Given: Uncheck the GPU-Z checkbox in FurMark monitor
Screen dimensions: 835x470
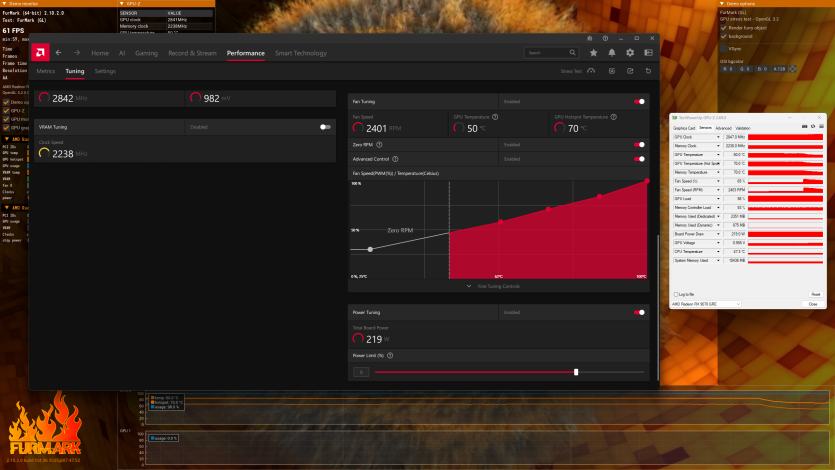Looking at the screenshot, I should click(6, 111).
